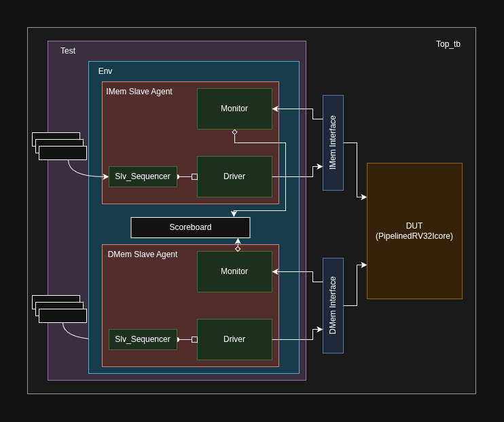Select the IMem agent Driver block
504x422 pixels.
coord(234,176)
